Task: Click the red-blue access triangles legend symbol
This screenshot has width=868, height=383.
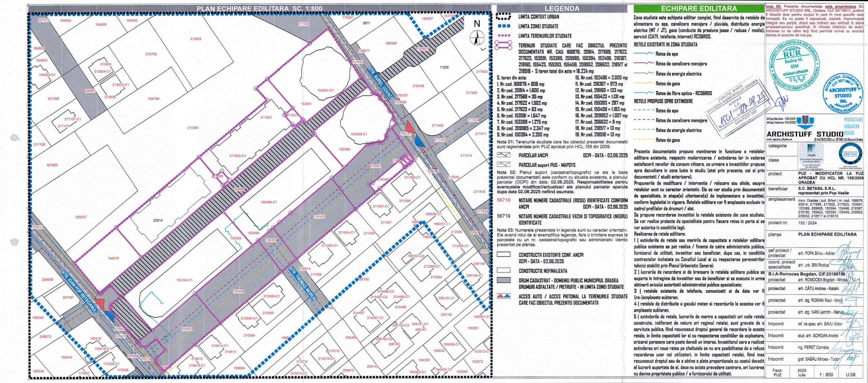Action: [504, 296]
